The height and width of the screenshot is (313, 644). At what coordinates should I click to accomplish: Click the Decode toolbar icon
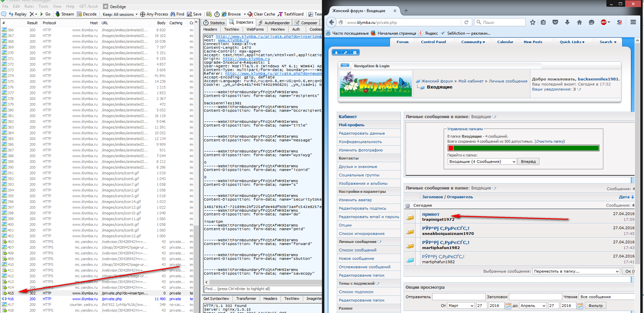[x=87, y=14]
